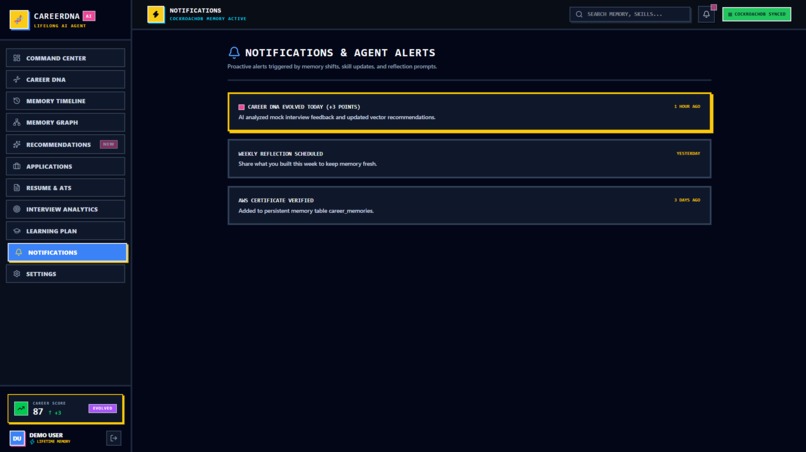The height and width of the screenshot is (452, 806).
Task: Click the Interview Analytics circle icon
Action: click(x=17, y=209)
